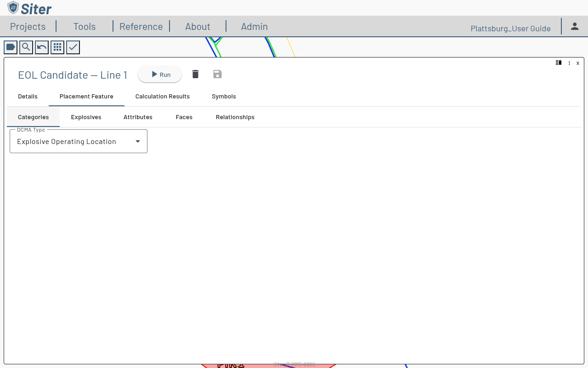Open the Calculation Results tab
588x368 pixels.
(163, 97)
